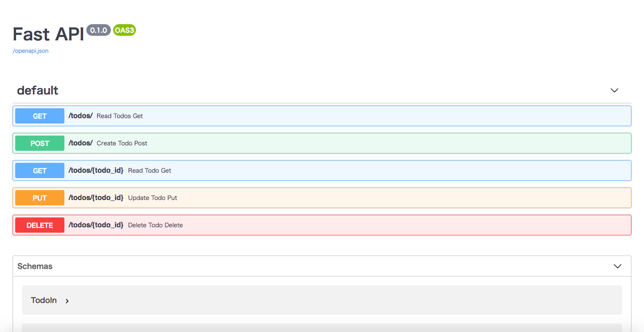Collapse the Schemas section chevron

click(618, 266)
